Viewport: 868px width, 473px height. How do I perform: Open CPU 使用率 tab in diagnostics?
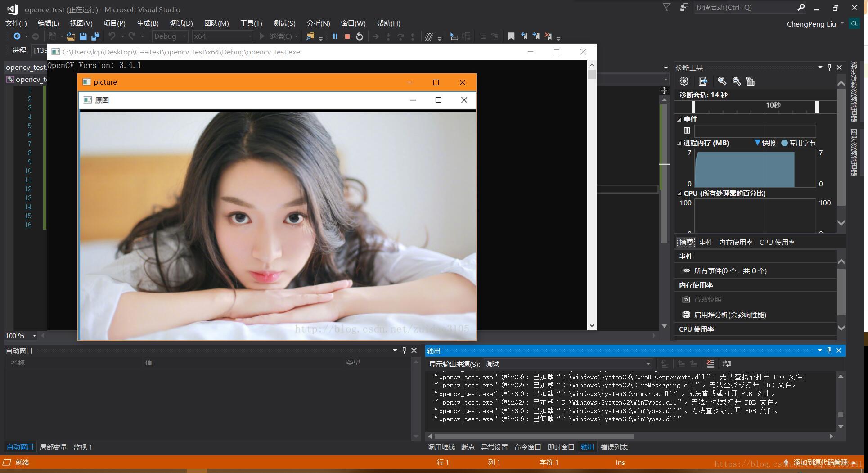(777, 243)
